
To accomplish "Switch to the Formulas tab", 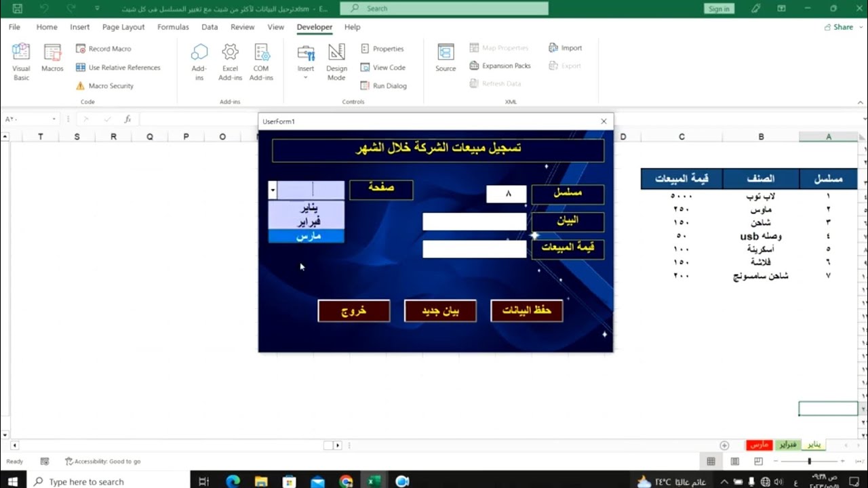I will coord(173,27).
